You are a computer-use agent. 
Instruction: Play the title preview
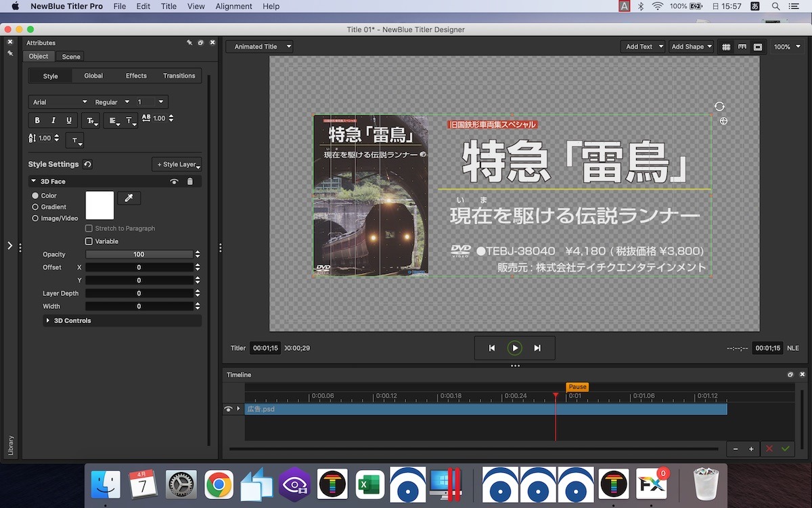(515, 348)
